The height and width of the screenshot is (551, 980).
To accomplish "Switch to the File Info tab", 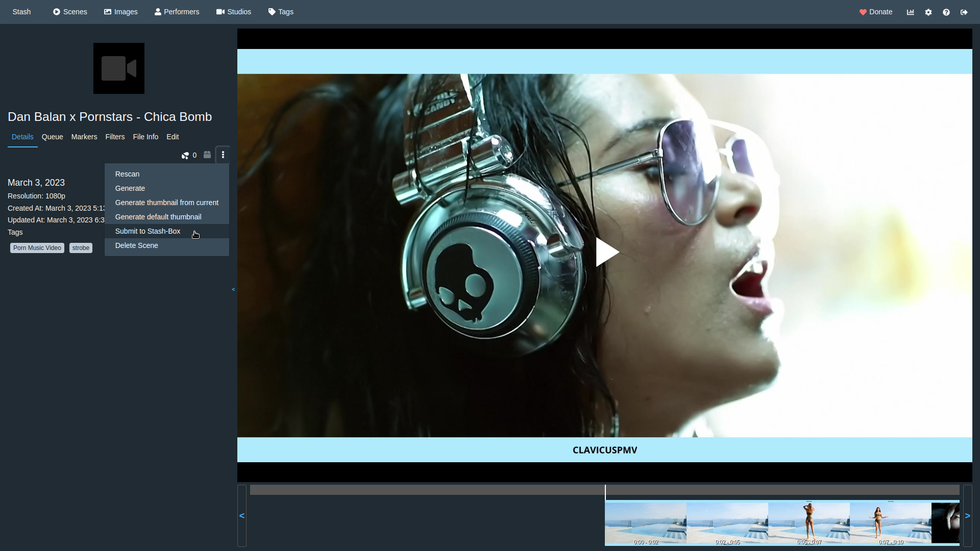I will [145, 137].
